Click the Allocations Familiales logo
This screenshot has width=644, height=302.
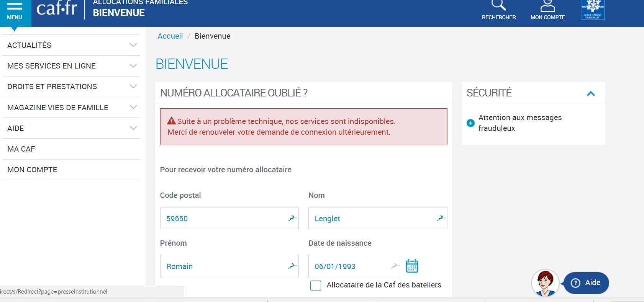coord(593,9)
